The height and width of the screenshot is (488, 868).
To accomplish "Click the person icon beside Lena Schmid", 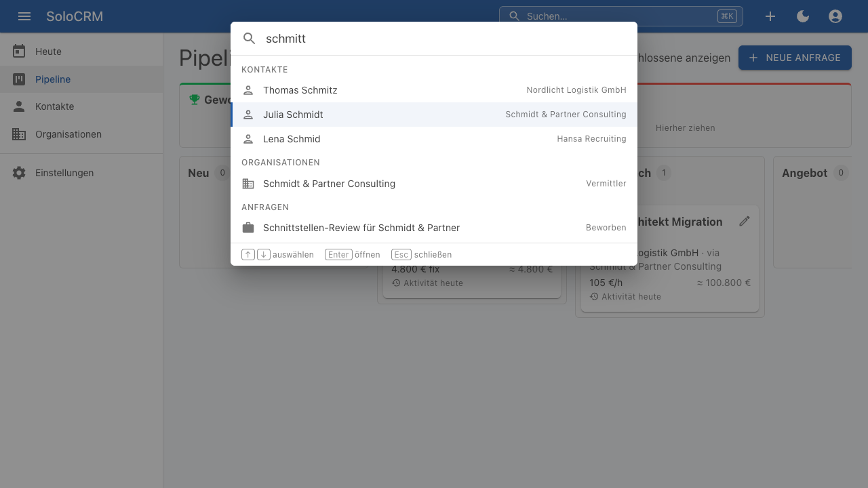I will [248, 139].
